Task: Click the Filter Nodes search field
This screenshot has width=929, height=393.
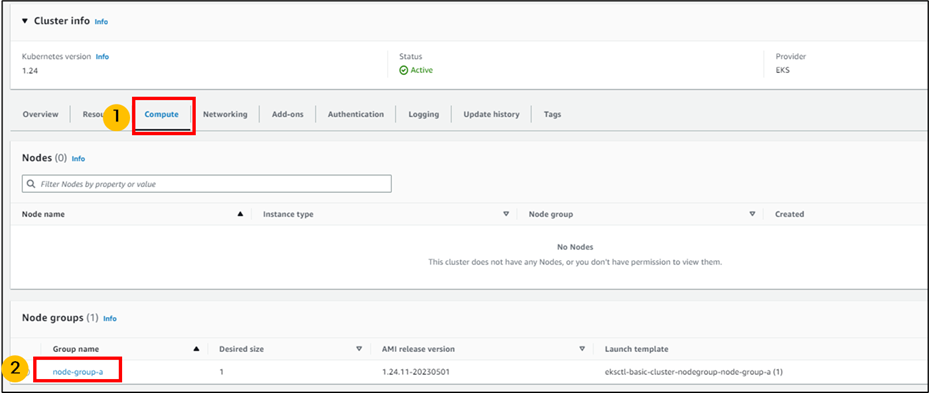Action: click(x=207, y=184)
